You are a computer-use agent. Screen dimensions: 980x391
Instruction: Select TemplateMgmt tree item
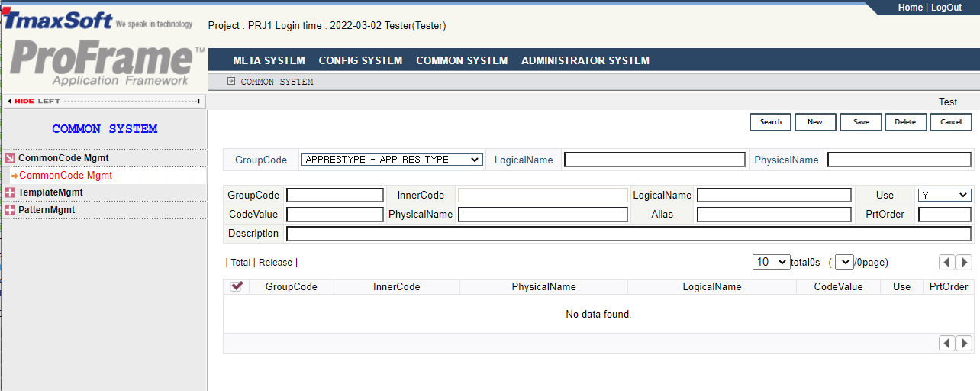(x=50, y=192)
